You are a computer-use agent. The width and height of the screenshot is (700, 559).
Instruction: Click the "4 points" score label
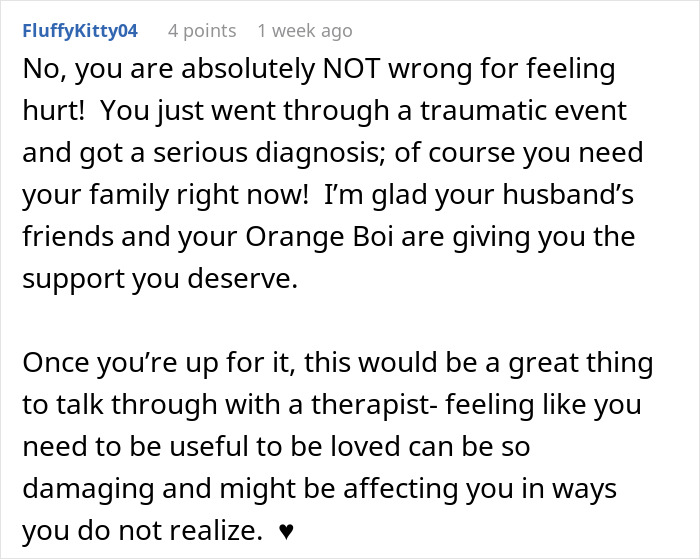coord(202,31)
